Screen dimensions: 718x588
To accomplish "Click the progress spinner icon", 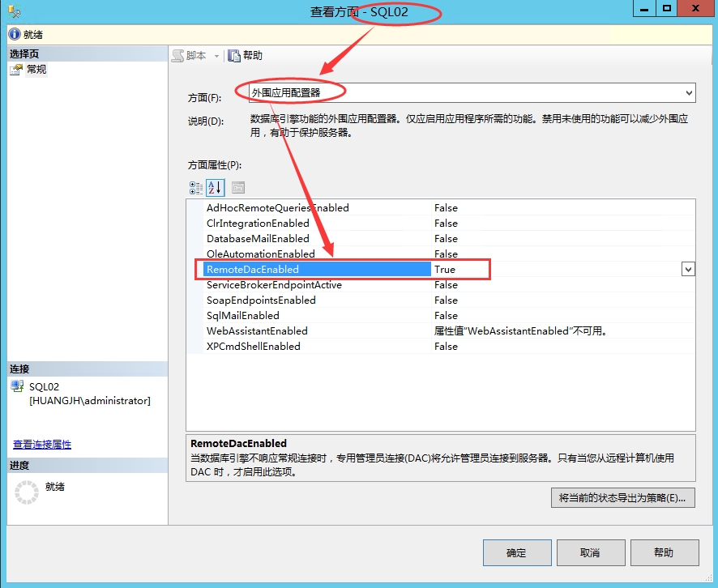I will [27, 492].
